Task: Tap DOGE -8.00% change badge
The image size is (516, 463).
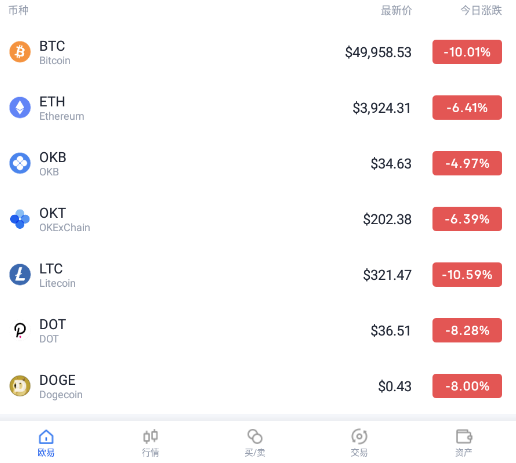Action: coord(467,386)
